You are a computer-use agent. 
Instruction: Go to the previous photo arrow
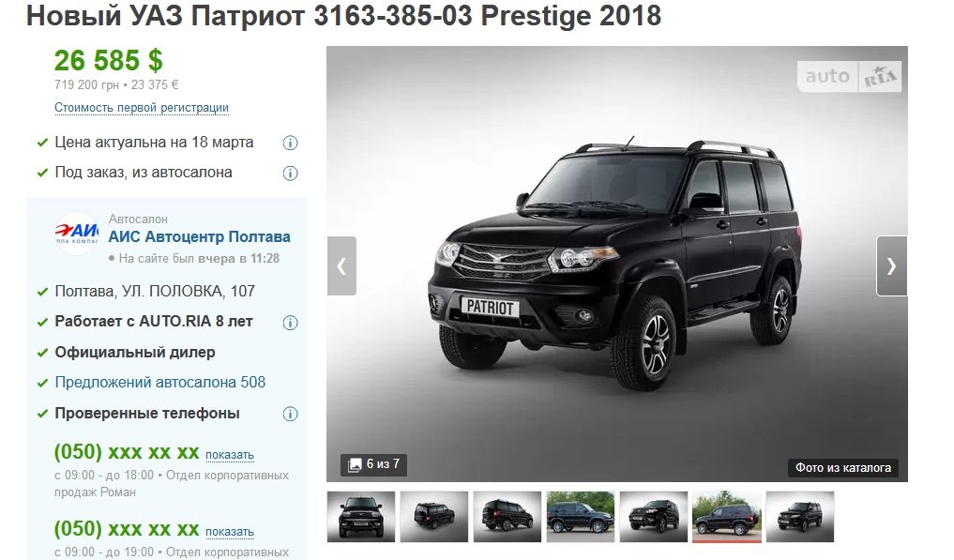pyautogui.click(x=341, y=266)
